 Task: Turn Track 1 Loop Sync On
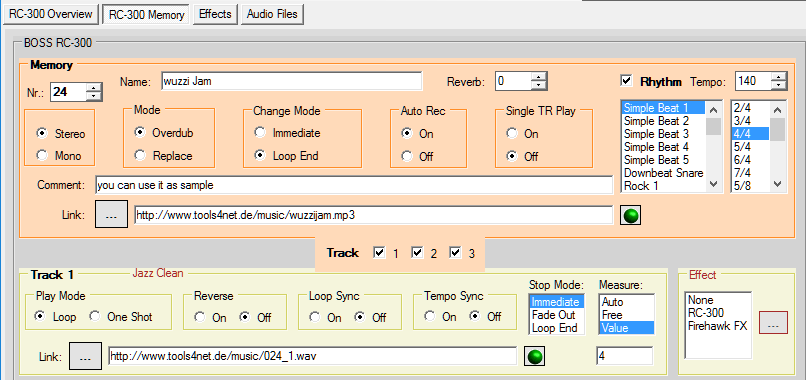(315, 317)
